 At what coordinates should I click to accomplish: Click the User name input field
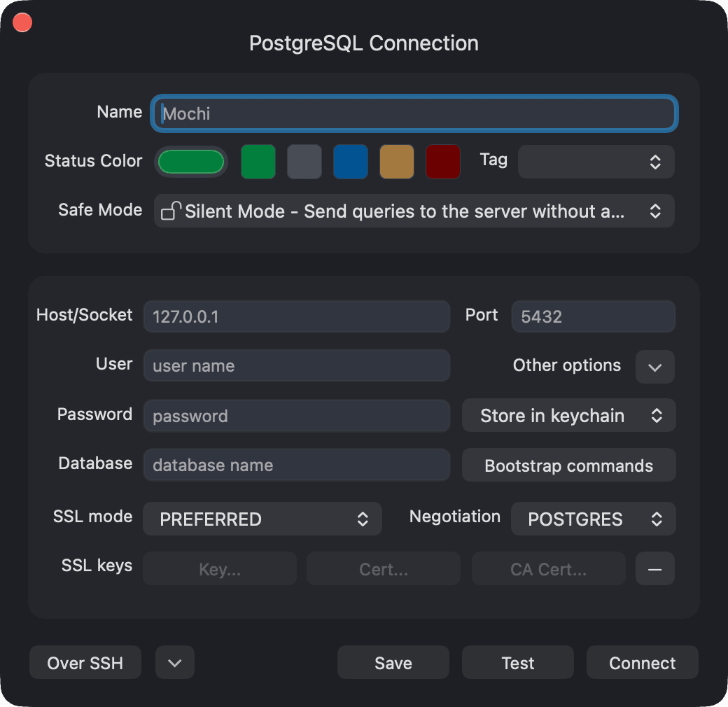pyautogui.click(x=297, y=365)
